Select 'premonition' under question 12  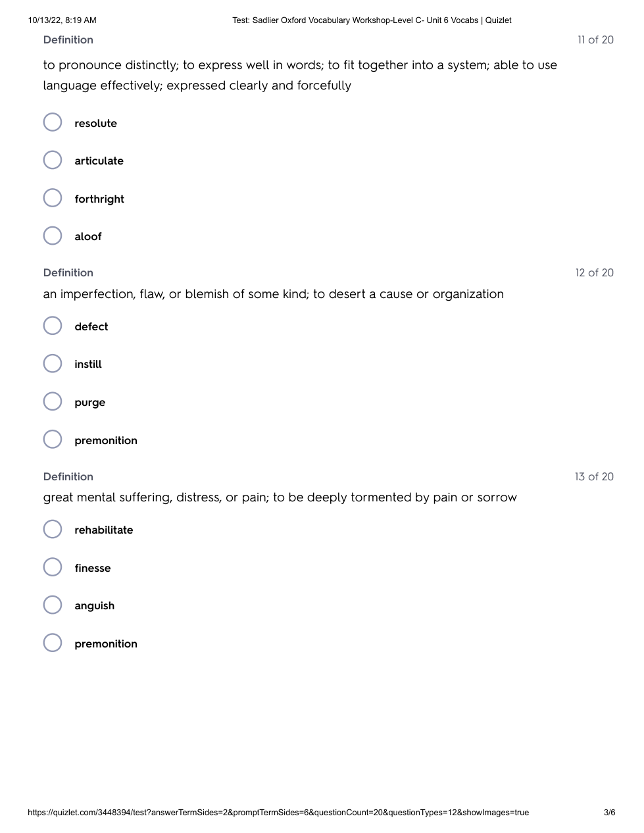[53, 440]
